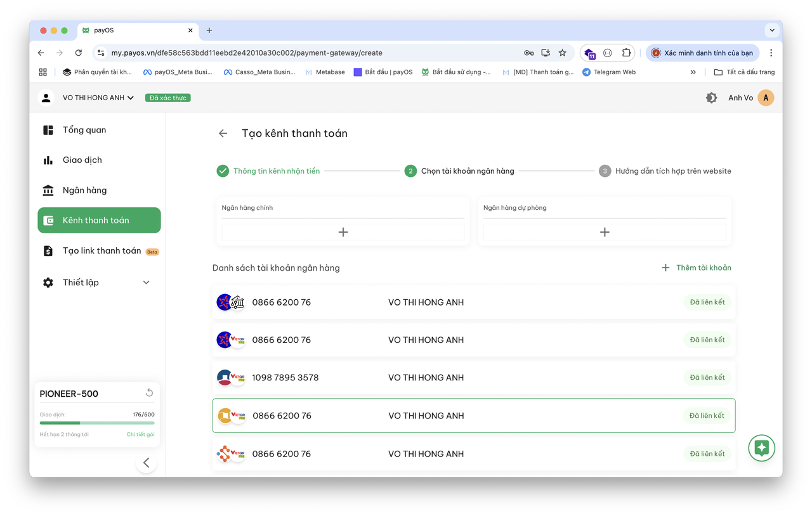The width and height of the screenshot is (812, 516).
Task: Open the Giao dịch menu item
Action: tap(99, 160)
